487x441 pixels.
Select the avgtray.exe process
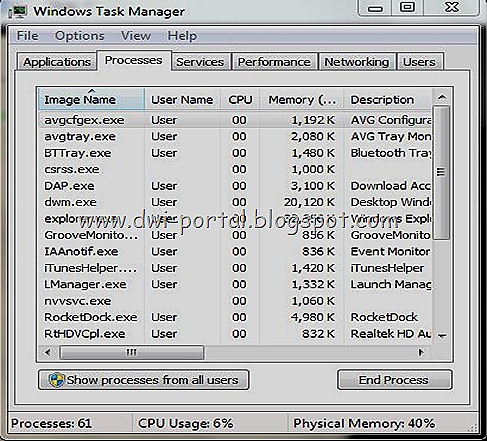(235, 136)
